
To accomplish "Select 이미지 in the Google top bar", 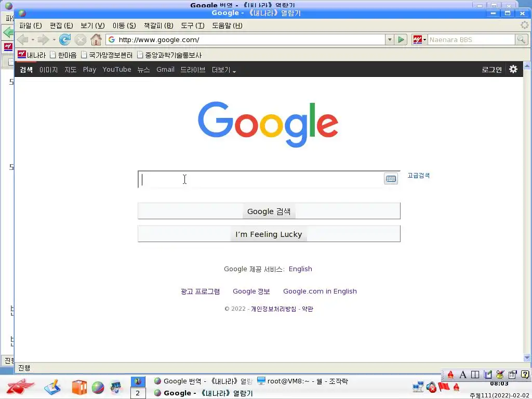I will click(48, 70).
